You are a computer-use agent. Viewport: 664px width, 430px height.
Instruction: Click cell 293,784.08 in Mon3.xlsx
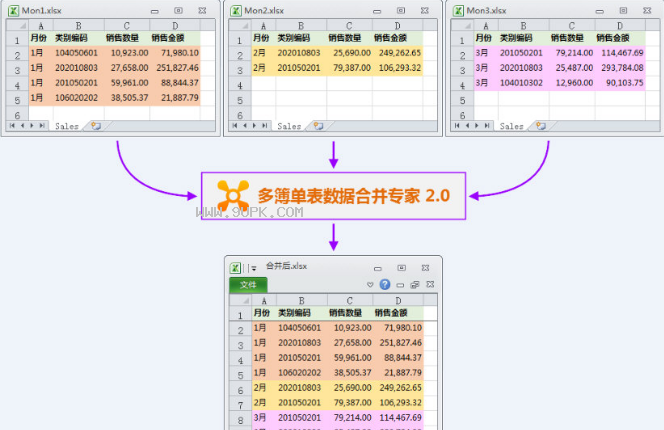pyautogui.click(x=622, y=68)
